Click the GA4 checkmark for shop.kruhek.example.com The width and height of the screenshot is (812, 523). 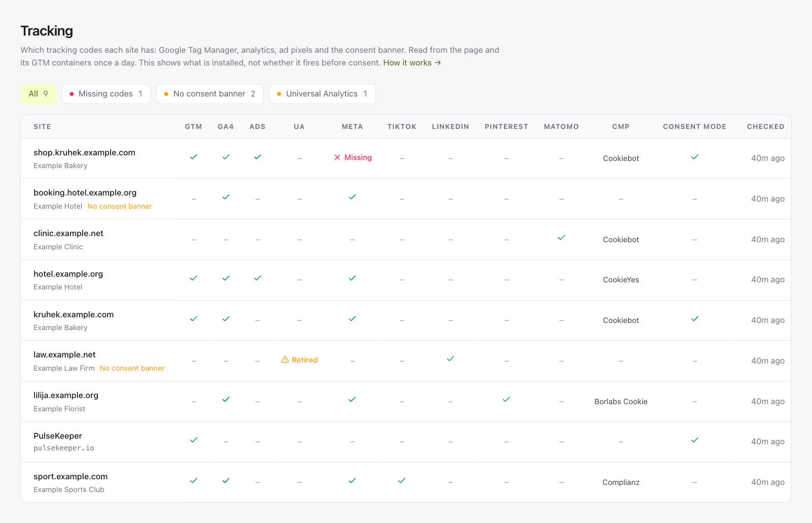(x=226, y=157)
